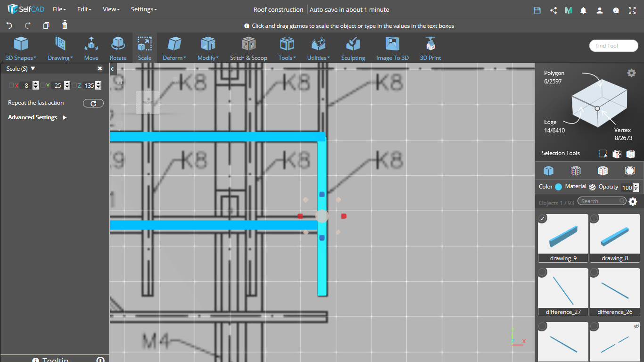This screenshot has height=362, width=644.
Task: Choose the third cube selection tool
Action: click(631, 154)
